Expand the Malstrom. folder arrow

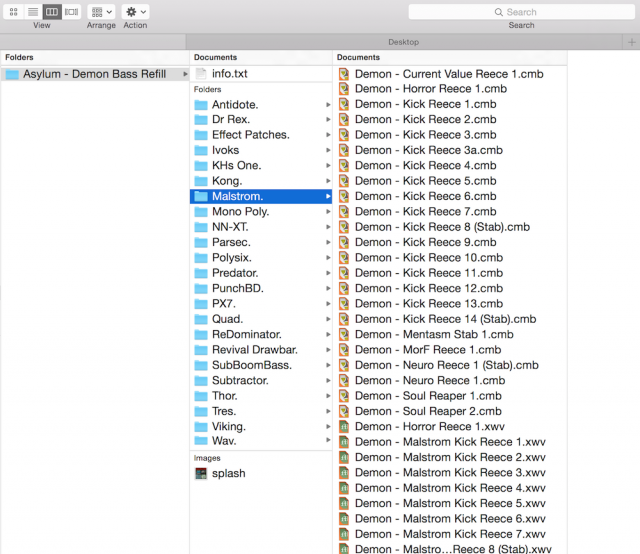tap(328, 197)
